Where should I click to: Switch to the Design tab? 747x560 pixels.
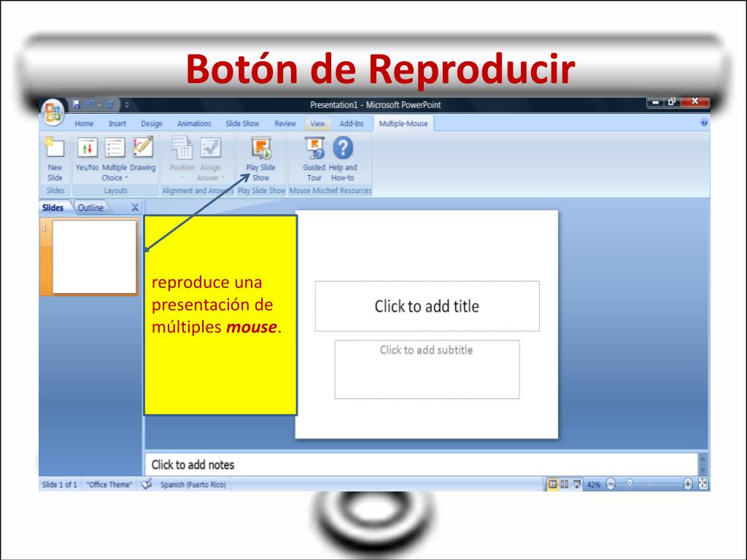point(152,124)
